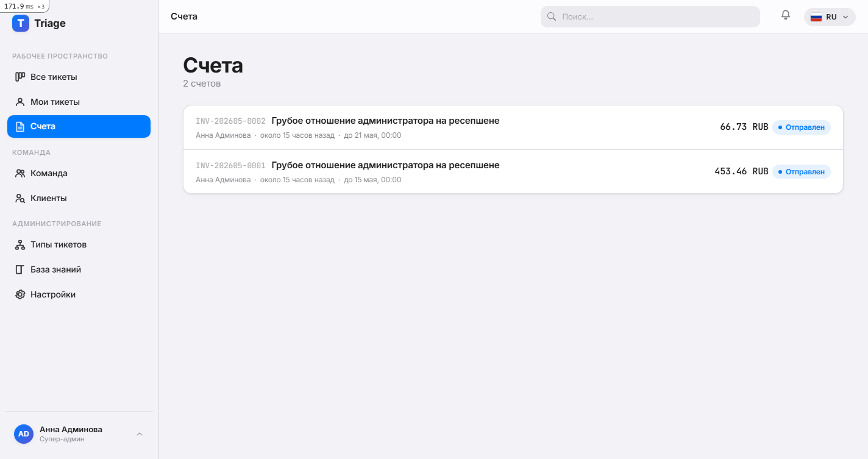The image size is (868, 459).
Task: Click the 453.46 RUB amount
Action: (x=741, y=171)
